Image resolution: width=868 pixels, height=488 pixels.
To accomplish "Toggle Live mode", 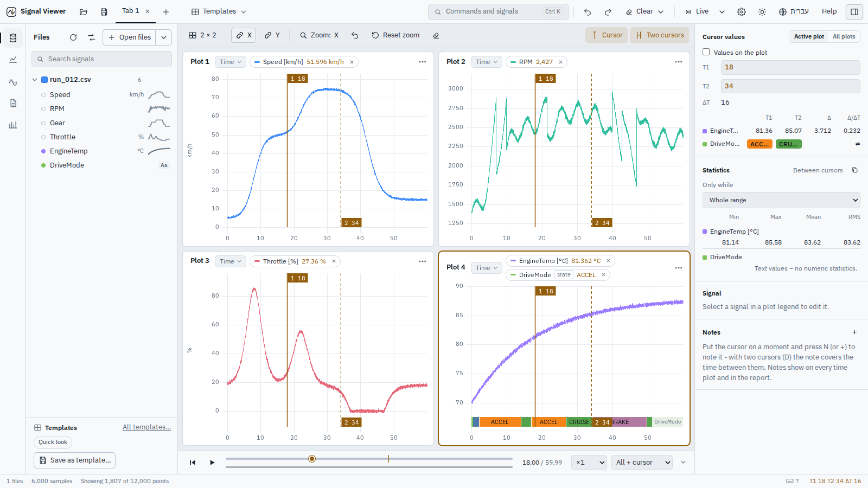I will [x=697, y=11].
